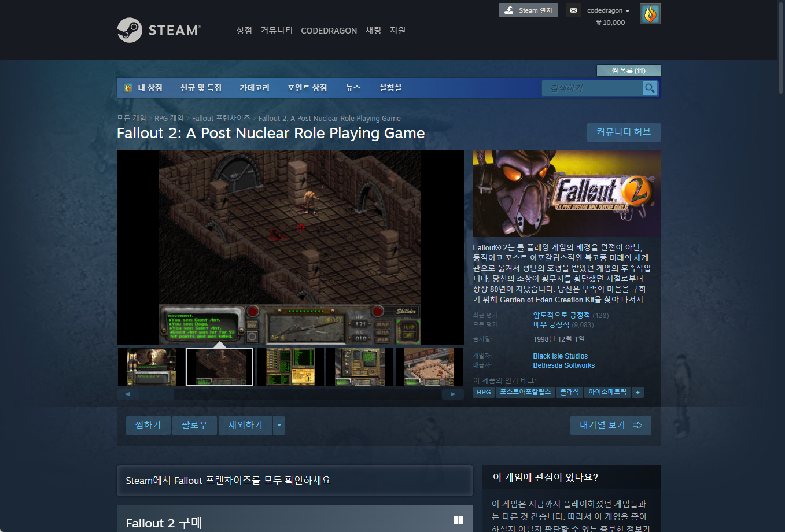Click the 찜 목록 (11) wishlist button
The height and width of the screenshot is (532, 785).
pyautogui.click(x=628, y=71)
